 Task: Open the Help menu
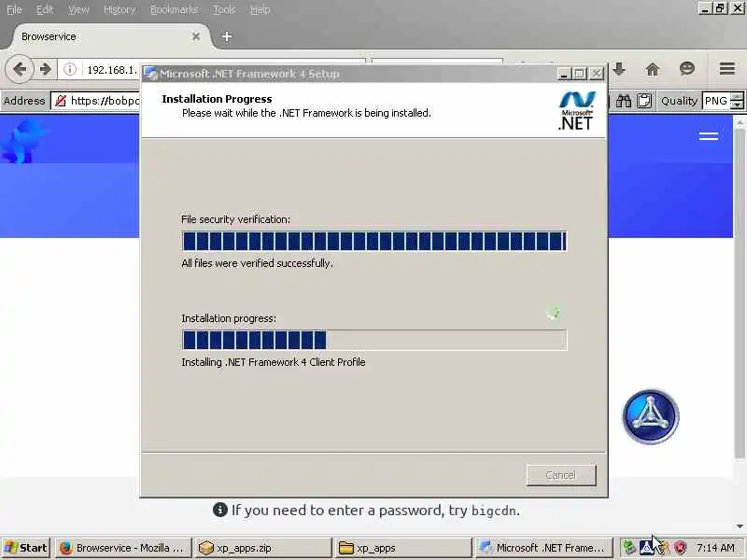(261, 9)
